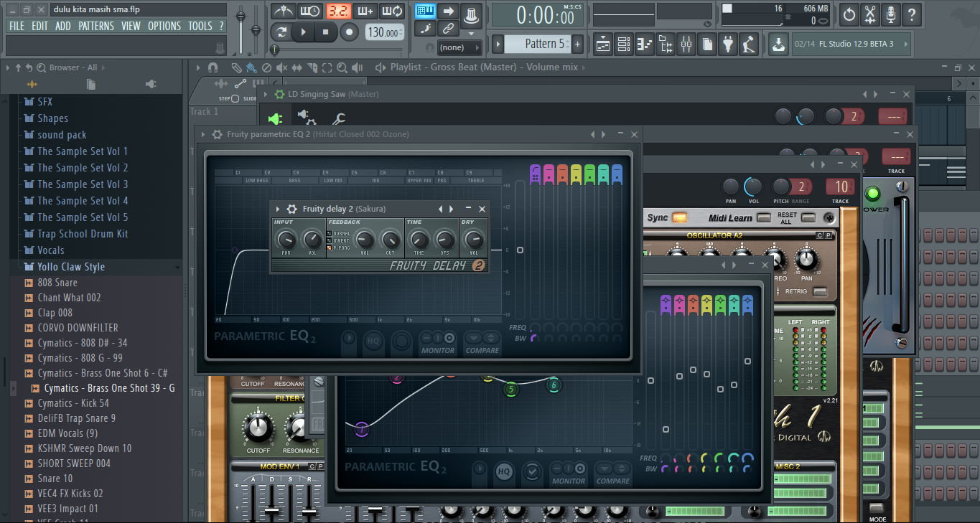Screen dimensions: 980x523
Task: Open the Fruity delay 2 menu arrow
Action: [277, 209]
